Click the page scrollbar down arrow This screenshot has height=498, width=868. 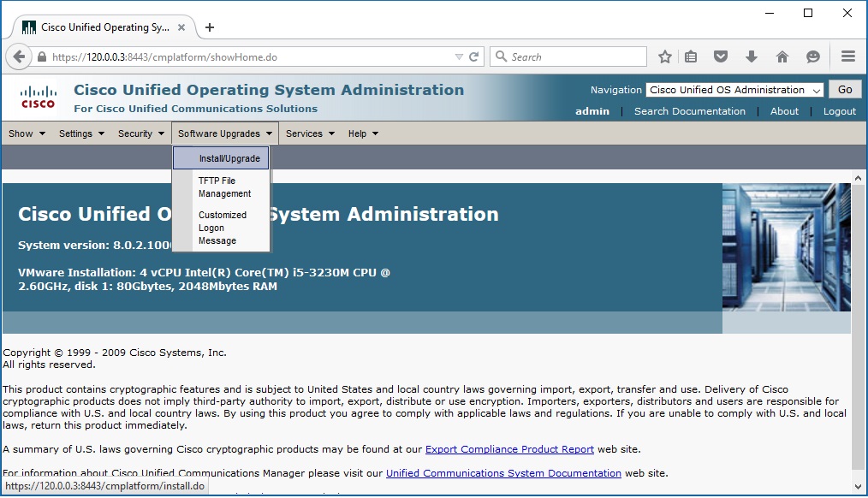coord(858,487)
